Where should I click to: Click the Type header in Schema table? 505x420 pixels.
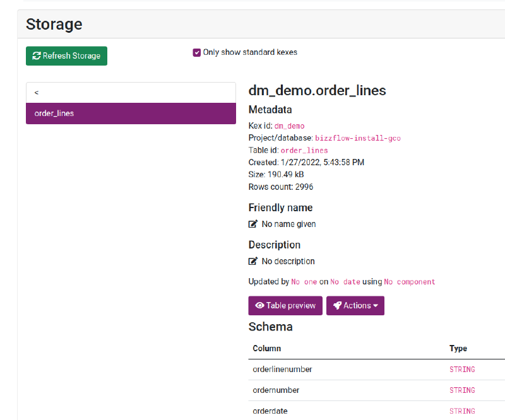click(x=458, y=348)
